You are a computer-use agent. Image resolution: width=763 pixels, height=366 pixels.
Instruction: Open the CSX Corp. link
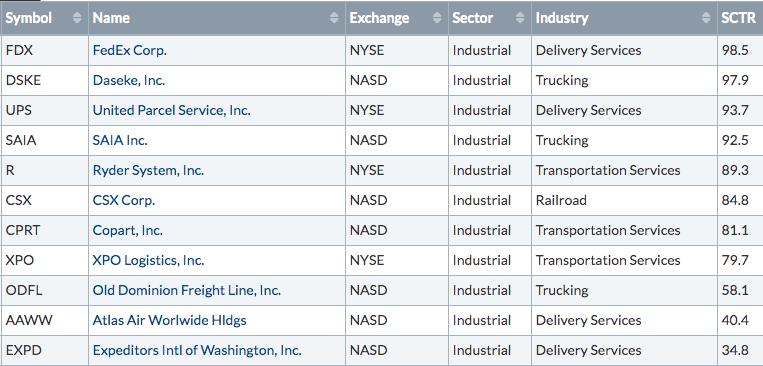tap(124, 201)
